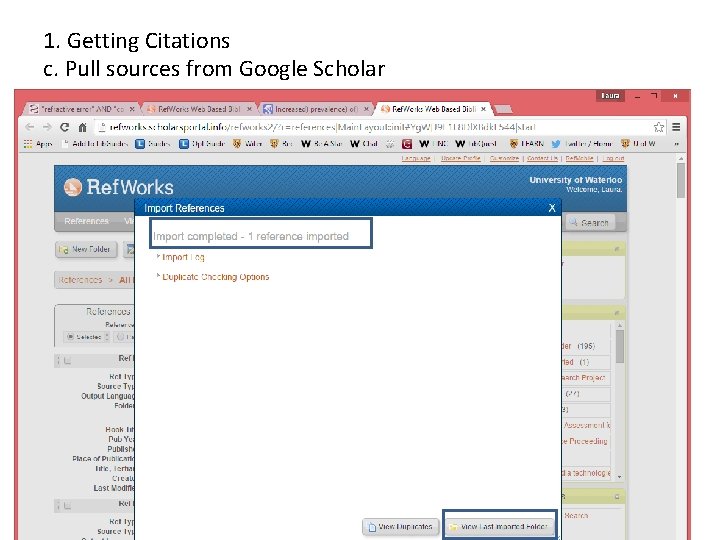Open the Be A Star bookmark
Screen dimensions: 720x540
tap(322, 144)
